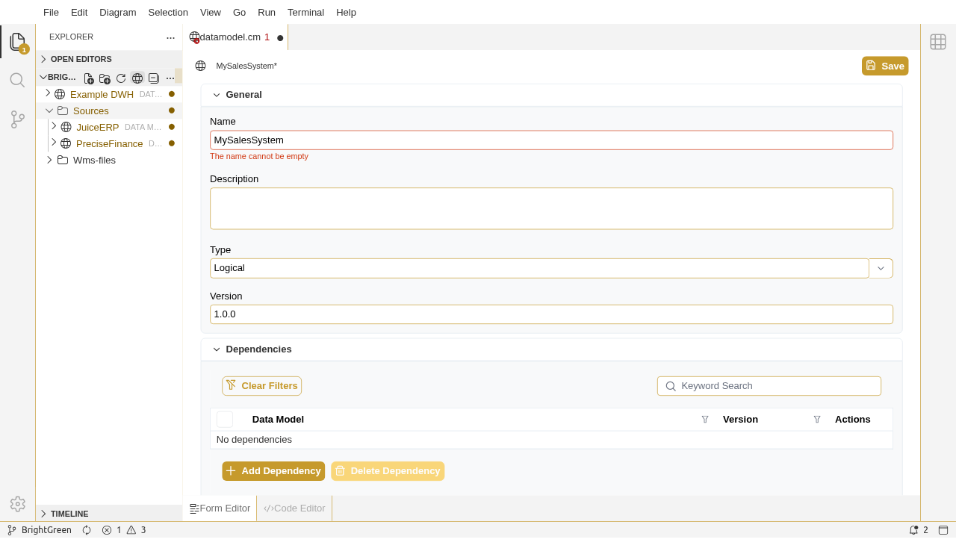Open the Type dropdown
956x560 pixels.
point(881,268)
